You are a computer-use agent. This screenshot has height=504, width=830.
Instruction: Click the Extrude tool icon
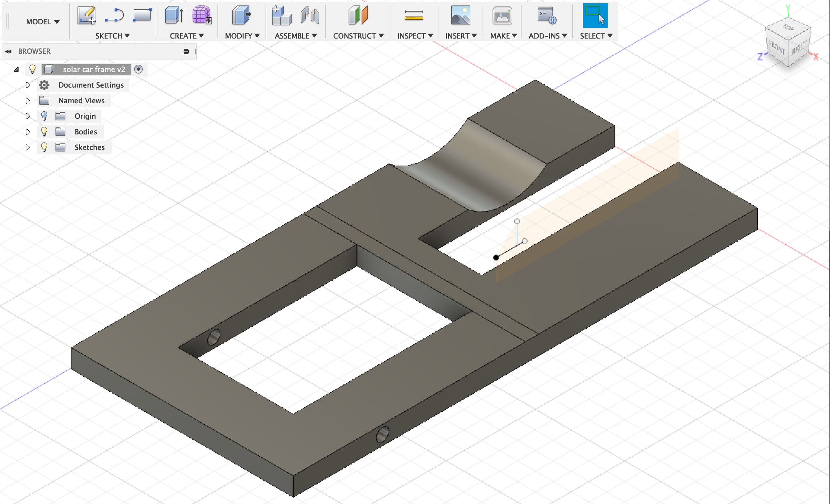[174, 15]
